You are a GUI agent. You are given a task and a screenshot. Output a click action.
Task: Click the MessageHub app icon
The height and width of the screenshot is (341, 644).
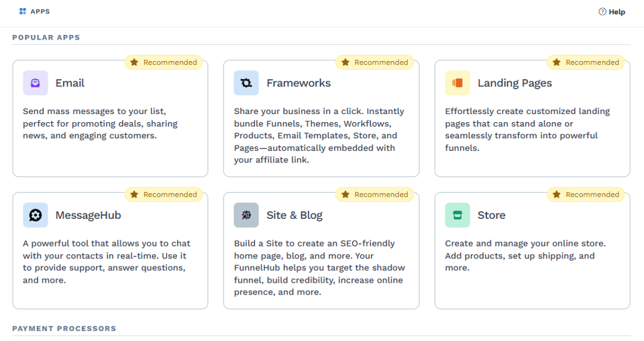point(36,215)
